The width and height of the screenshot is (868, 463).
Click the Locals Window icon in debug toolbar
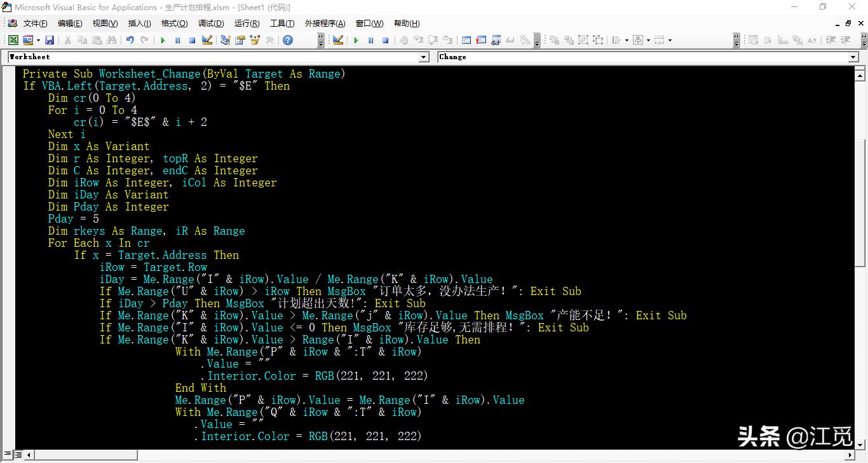[x=466, y=40]
